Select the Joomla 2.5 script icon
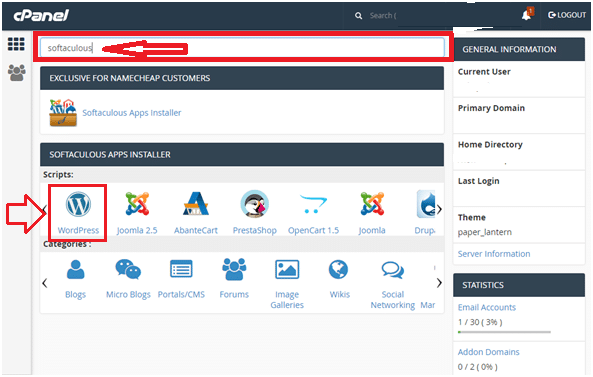 click(137, 213)
